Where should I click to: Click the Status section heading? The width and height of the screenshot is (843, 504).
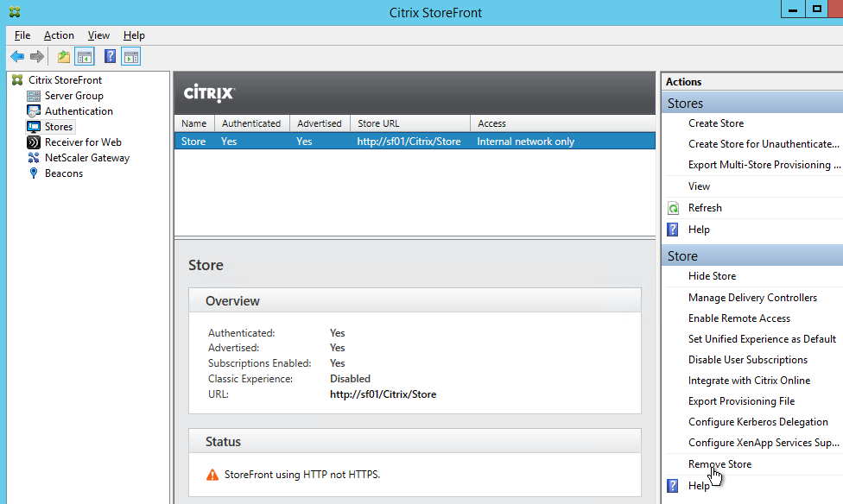click(x=223, y=442)
